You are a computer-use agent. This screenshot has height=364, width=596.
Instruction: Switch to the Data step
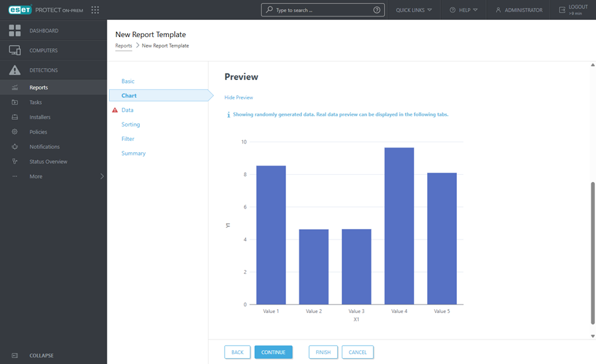click(127, 110)
